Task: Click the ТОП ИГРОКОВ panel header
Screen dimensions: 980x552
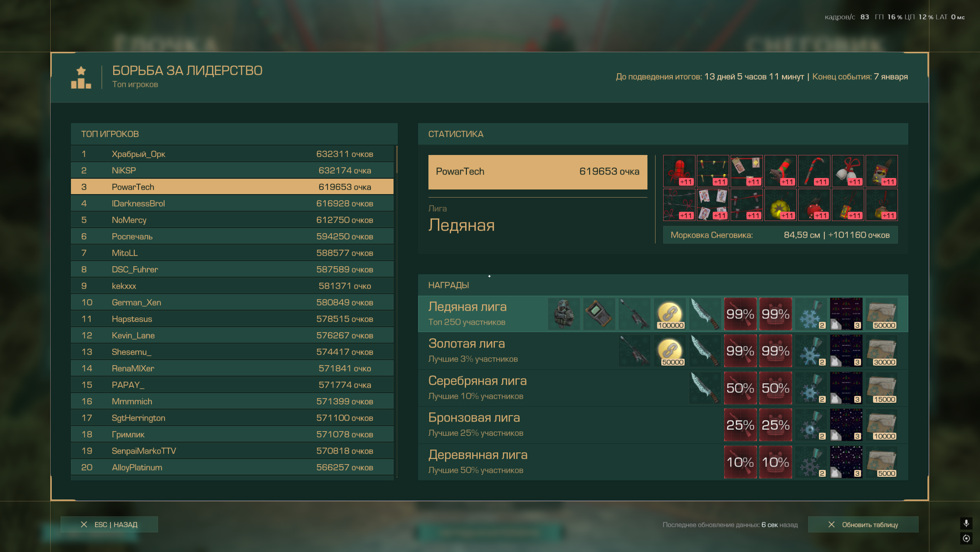Action: coord(234,134)
